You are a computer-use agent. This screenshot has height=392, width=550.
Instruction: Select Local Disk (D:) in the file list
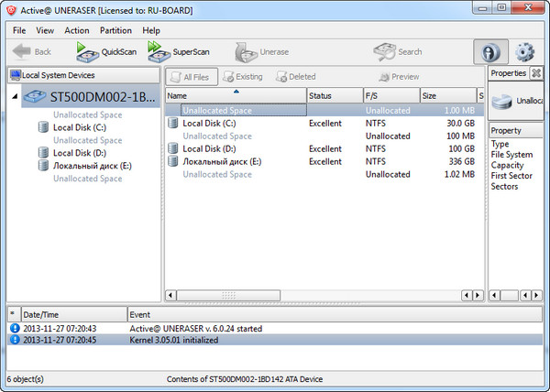[x=210, y=148]
